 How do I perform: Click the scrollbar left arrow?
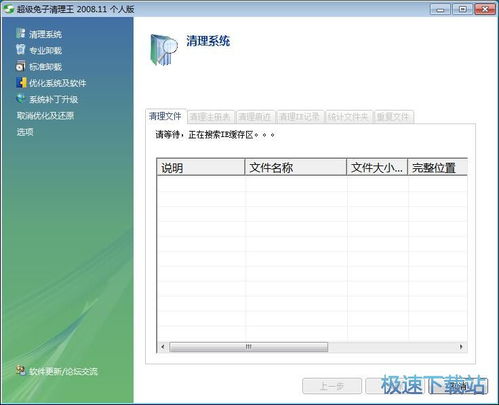[163, 347]
